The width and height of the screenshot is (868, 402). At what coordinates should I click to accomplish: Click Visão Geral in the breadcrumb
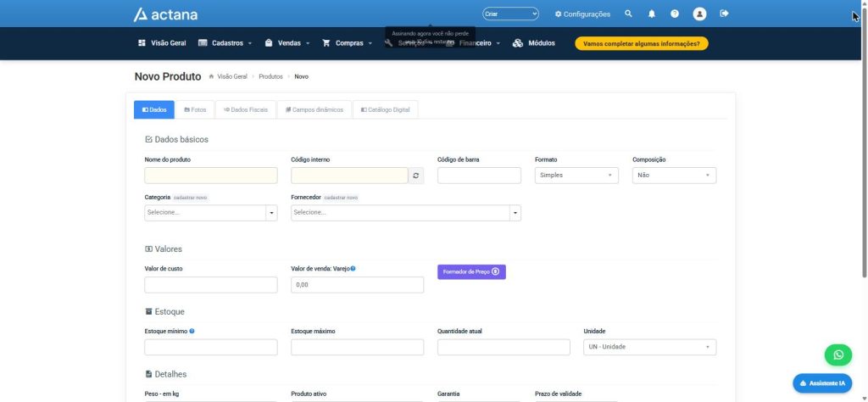[x=232, y=76]
